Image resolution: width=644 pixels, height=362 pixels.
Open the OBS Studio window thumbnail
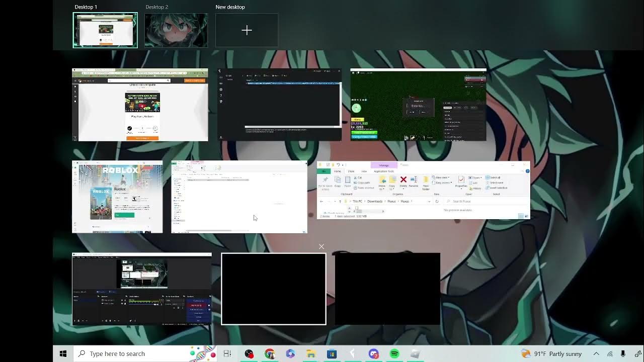pyautogui.click(x=142, y=289)
